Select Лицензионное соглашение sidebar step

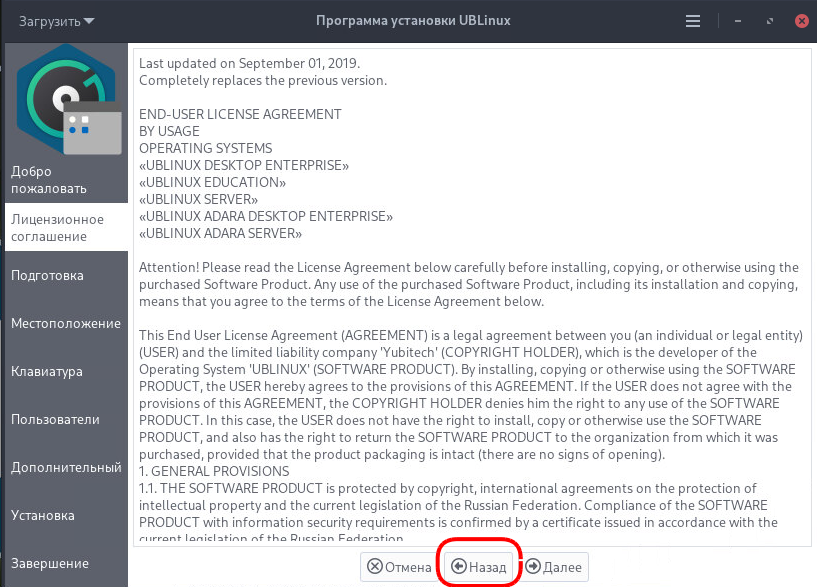66,228
